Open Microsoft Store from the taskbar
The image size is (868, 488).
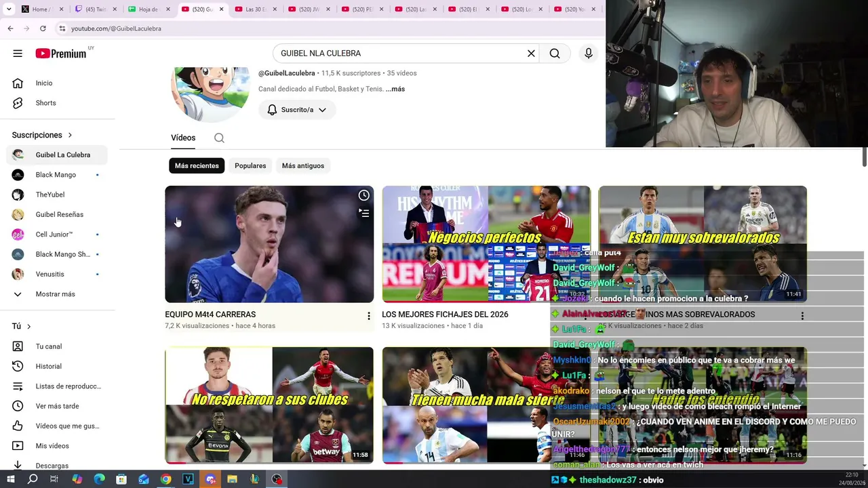(x=121, y=479)
